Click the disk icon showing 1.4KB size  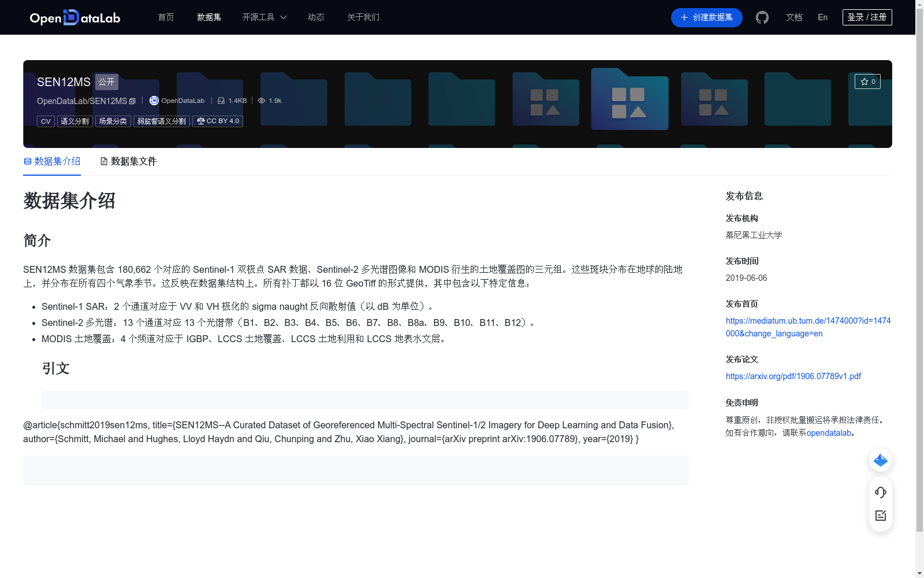[222, 100]
